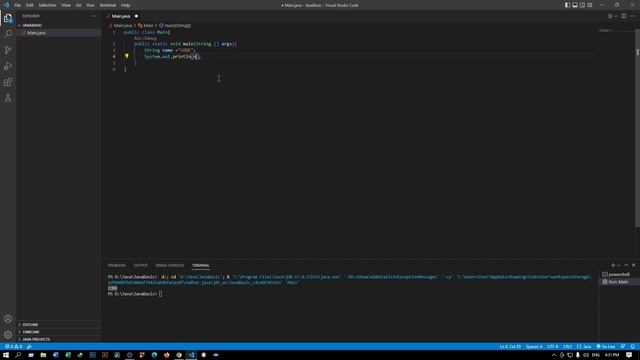The image size is (640, 360).
Task: Click the feedback icon in the status bar
Action: click(623, 347)
